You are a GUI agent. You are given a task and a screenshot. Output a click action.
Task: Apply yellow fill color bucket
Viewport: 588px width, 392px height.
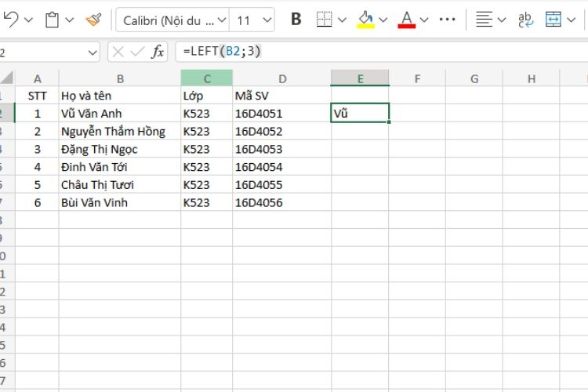(365, 19)
